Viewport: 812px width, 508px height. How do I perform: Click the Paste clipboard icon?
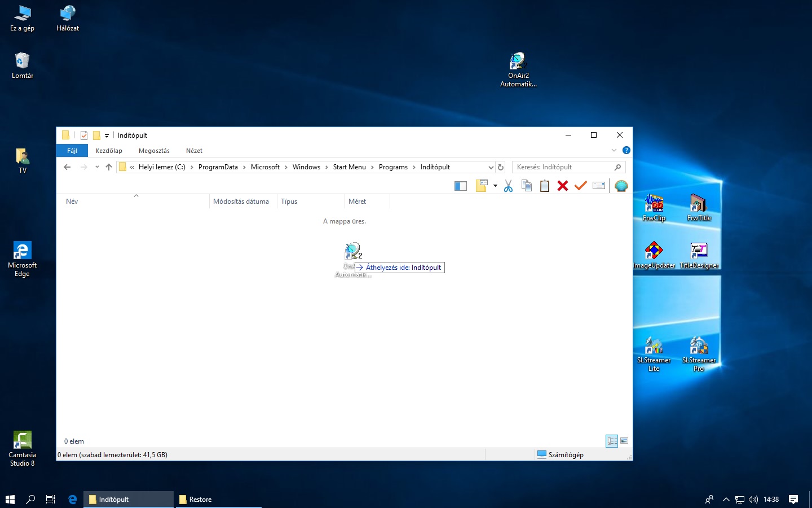[x=545, y=186]
